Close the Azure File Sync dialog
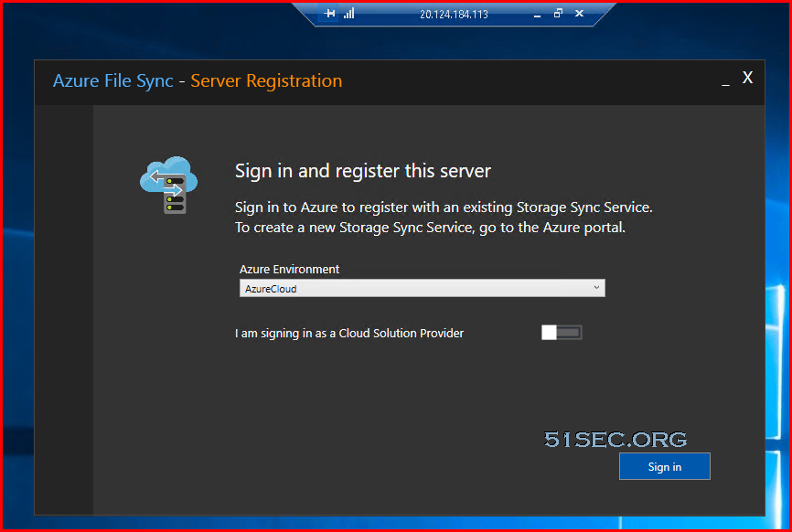Image resolution: width=792 pixels, height=532 pixels. pos(747,77)
